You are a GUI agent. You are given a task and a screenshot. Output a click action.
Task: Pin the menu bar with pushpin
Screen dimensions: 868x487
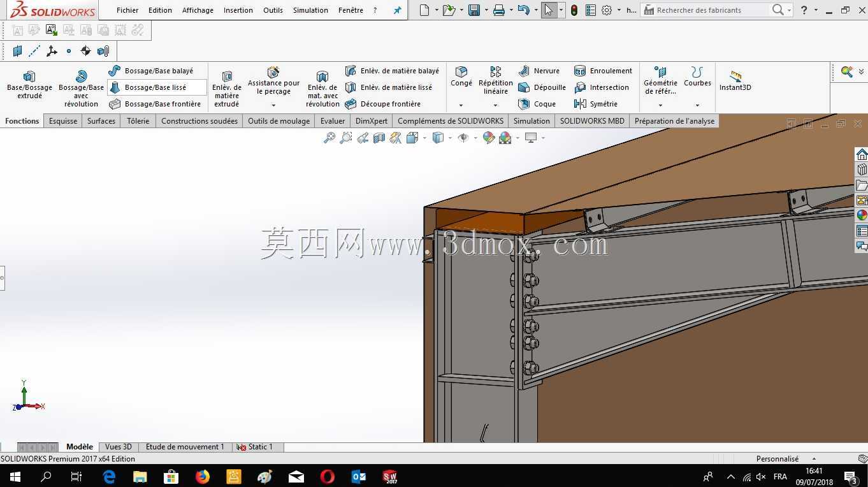397,10
